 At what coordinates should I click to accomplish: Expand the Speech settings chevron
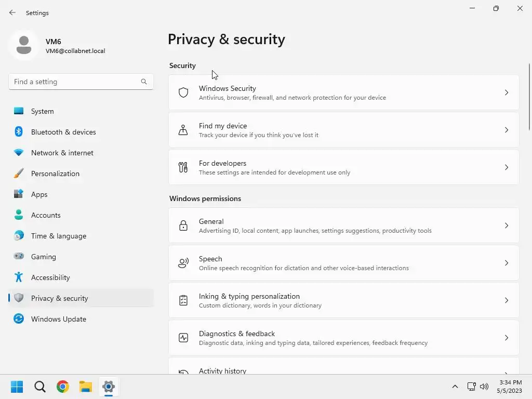click(507, 263)
